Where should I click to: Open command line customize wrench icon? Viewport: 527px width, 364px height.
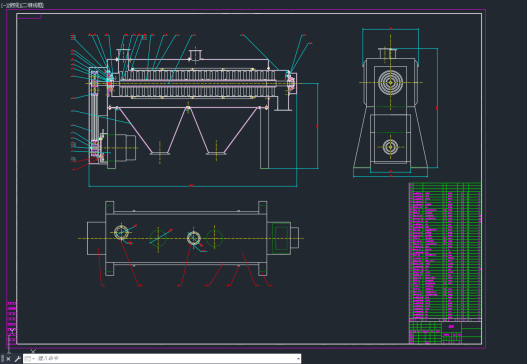tap(17, 359)
